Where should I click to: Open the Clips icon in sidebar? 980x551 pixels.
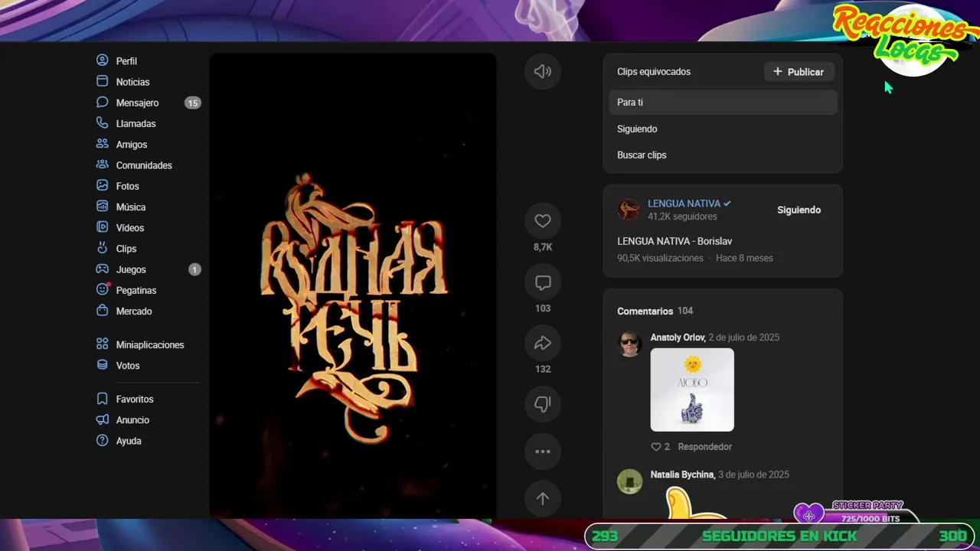102,248
